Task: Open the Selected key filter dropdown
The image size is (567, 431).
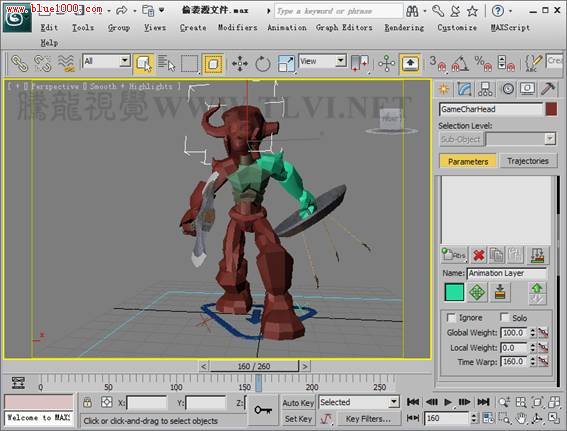Action: (359, 402)
